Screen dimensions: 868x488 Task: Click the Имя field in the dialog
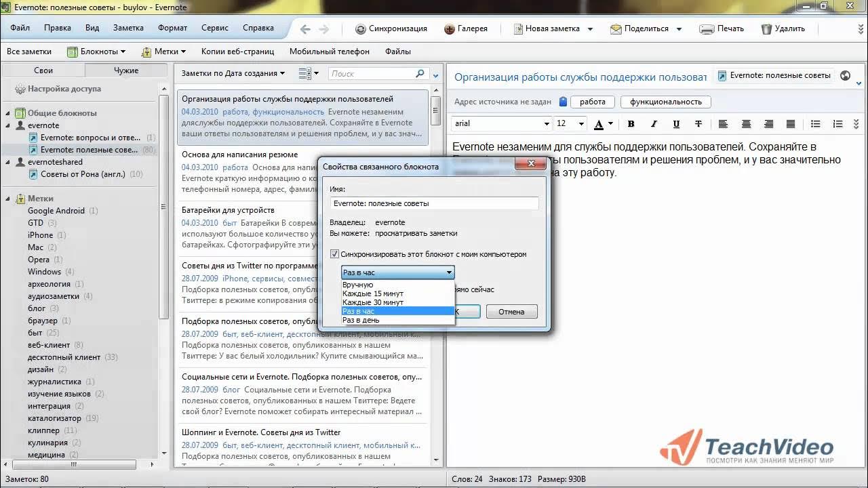(435, 203)
